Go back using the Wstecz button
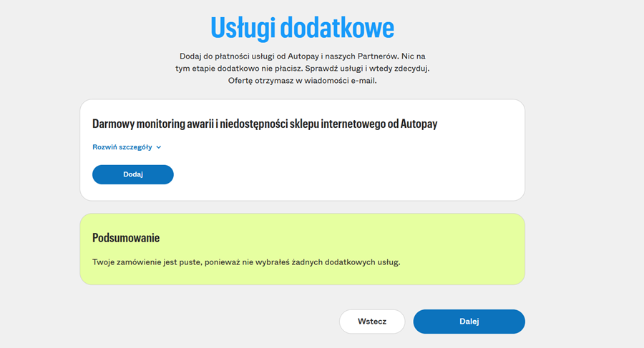Image resolution: width=644 pixels, height=348 pixels. coord(371,322)
